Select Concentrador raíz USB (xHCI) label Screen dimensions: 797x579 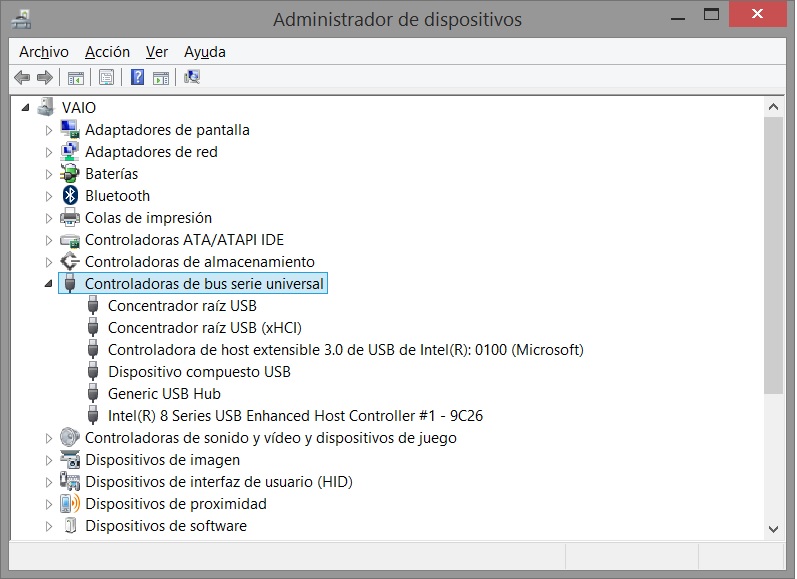pyautogui.click(x=205, y=328)
